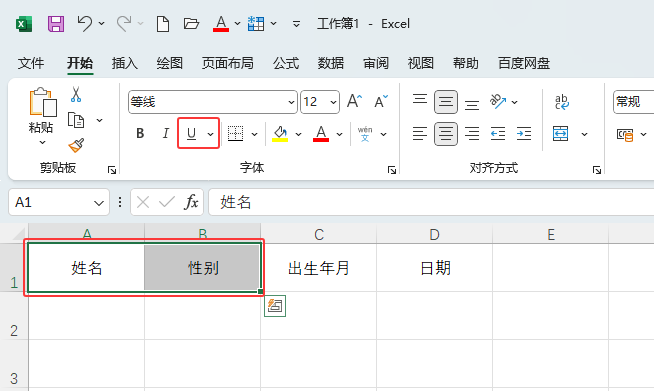Switch to the 插入 tab
Viewport: 654px width, 391px height.
tap(125, 63)
